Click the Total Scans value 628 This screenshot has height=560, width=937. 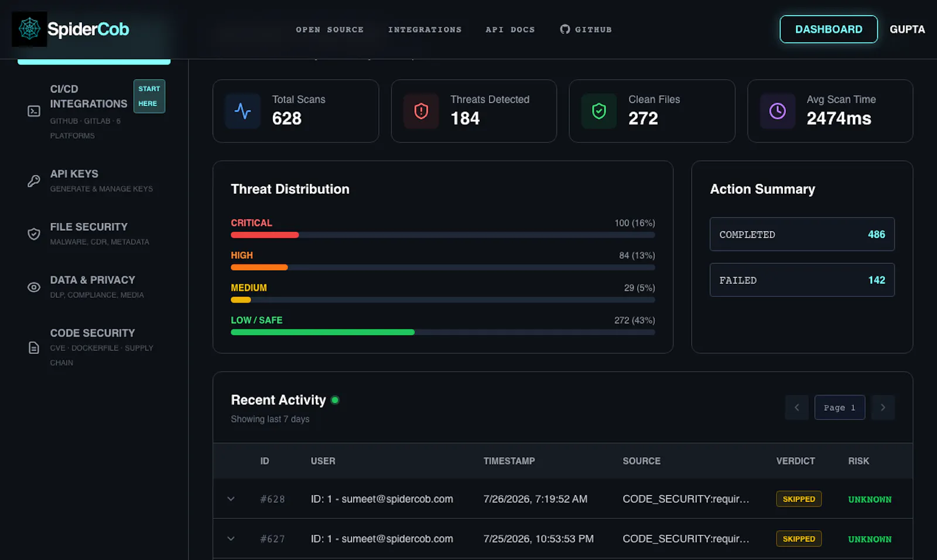(x=287, y=119)
